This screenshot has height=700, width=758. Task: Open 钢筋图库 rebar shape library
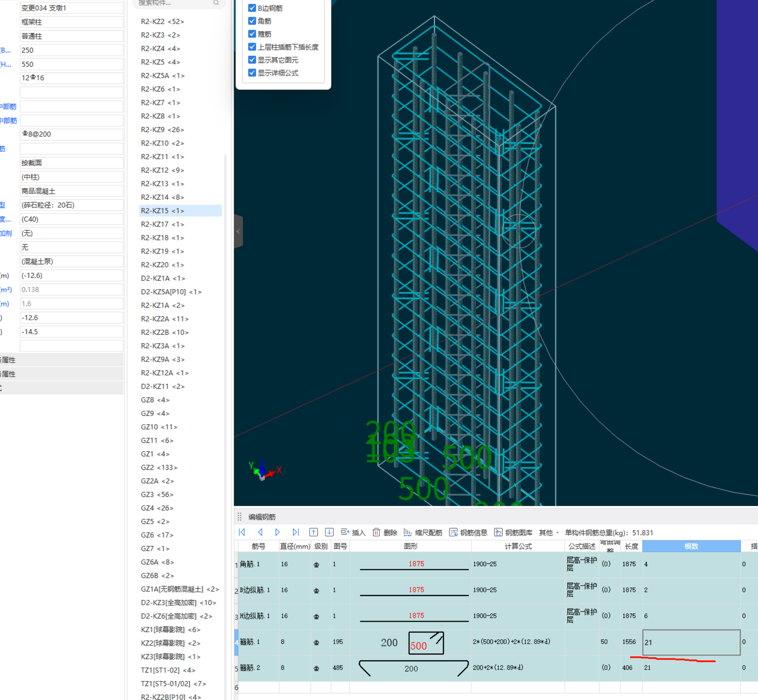[513, 532]
